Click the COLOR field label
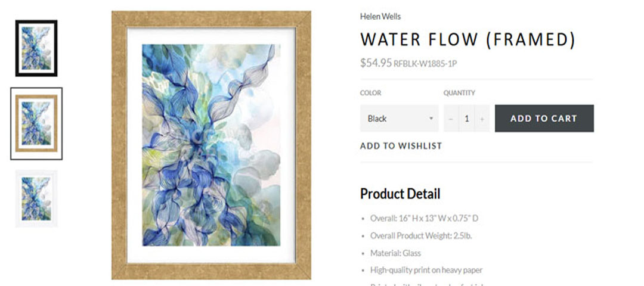Image resolution: width=644 pixels, height=286 pixels. pyautogui.click(x=370, y=93)
